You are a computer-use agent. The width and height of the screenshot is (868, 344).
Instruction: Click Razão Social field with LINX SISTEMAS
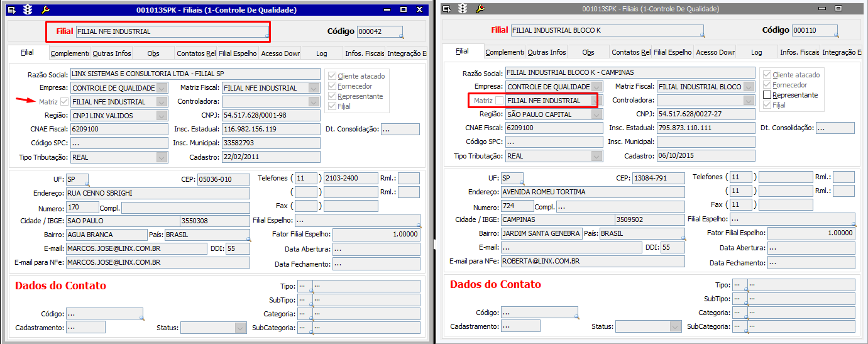pyautogui.click(x=195, y=74)
